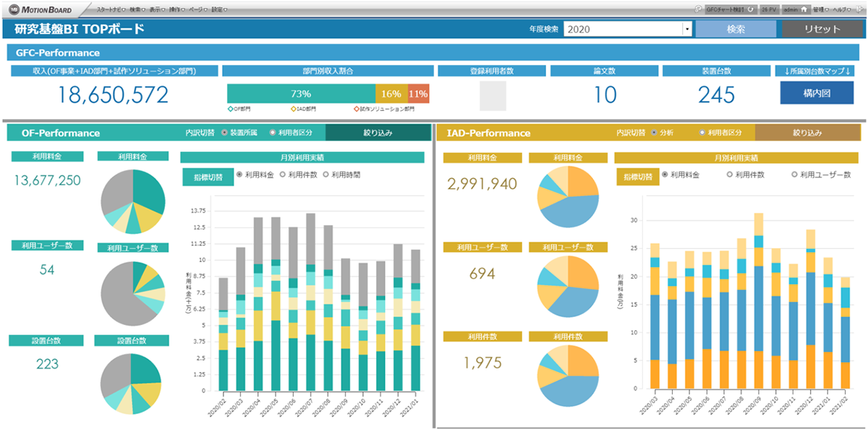This screenshot has width=868, height=430.
Task: Select 利用料金 metric in OF 月別利用実績
Action: tap(239, 174)
